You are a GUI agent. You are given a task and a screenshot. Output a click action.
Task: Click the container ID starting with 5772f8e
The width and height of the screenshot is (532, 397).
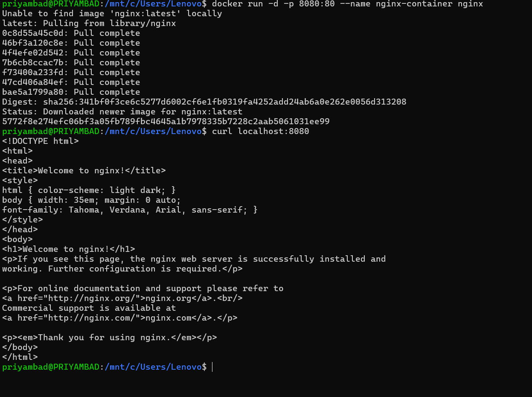166,122
